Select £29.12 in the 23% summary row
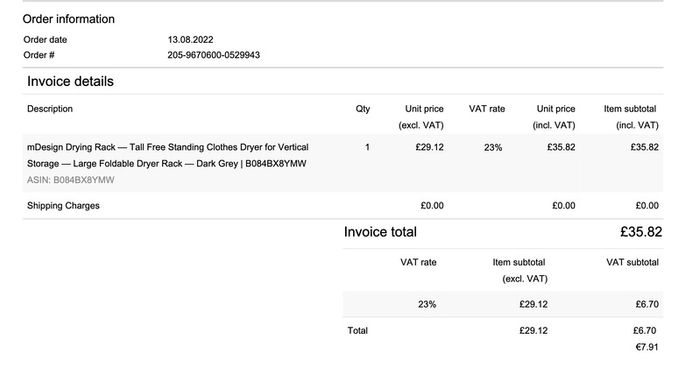700x375 pixels. (x=533, y=304)
